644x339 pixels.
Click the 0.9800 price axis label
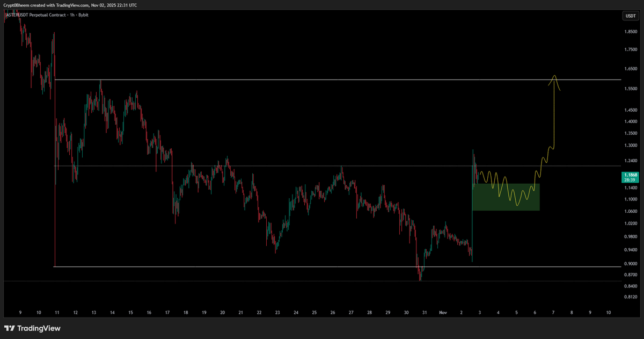point(631,236)
